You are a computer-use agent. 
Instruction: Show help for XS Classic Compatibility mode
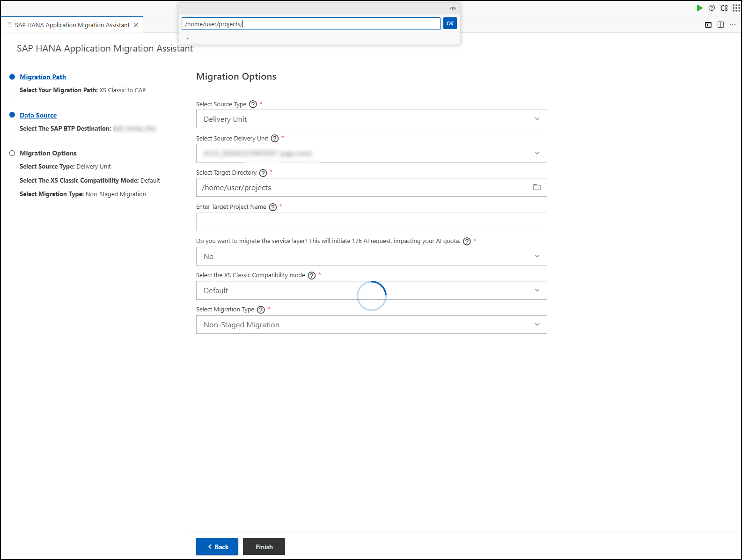(x=312, y=275)
